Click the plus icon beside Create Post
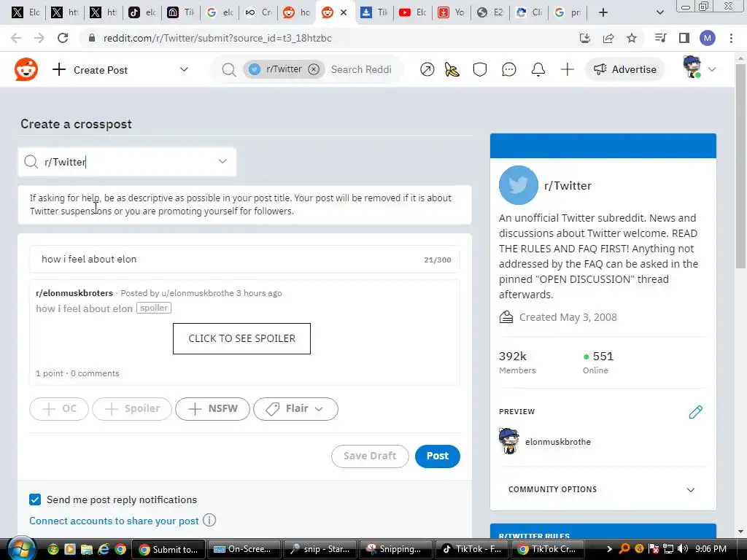The width and height of the screenshot is (747, 560). [x=59, y=69]
